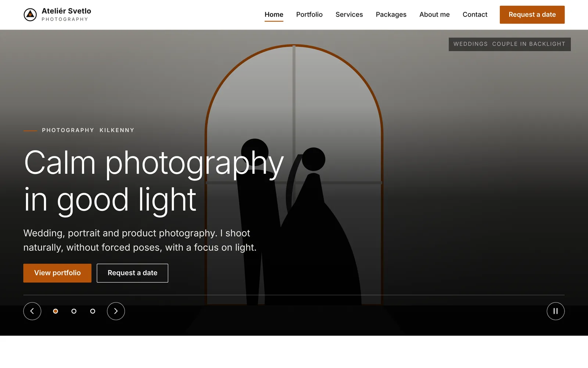Screen dimensions: 588x368
Task: Click View portfolio button
Action: 57,273
